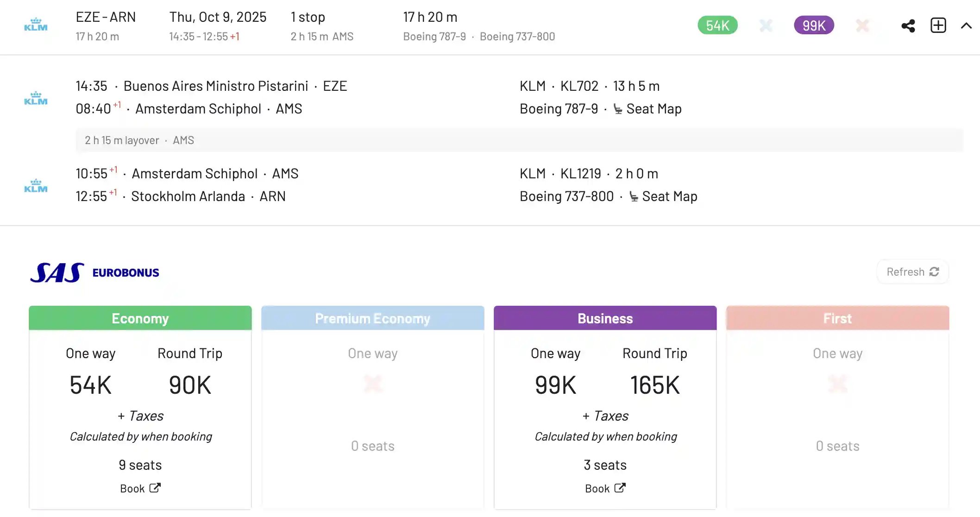Image resolution: width=980 pixels, height=517 pixels.
Task: Select the Premium Economy cabin header
Action: (x=373, y=318)
